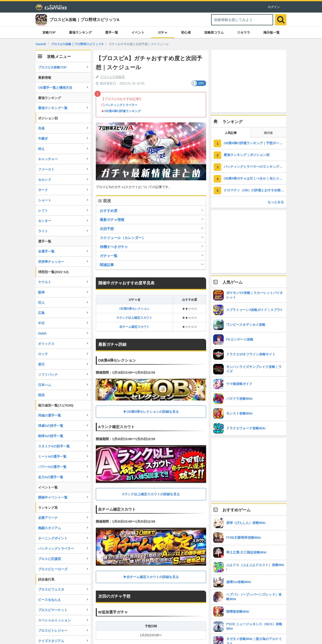The image size is (322, 644).
Task: Open OB選手一覧と獲得方法 sidebar entry
Action: point(63,88)
